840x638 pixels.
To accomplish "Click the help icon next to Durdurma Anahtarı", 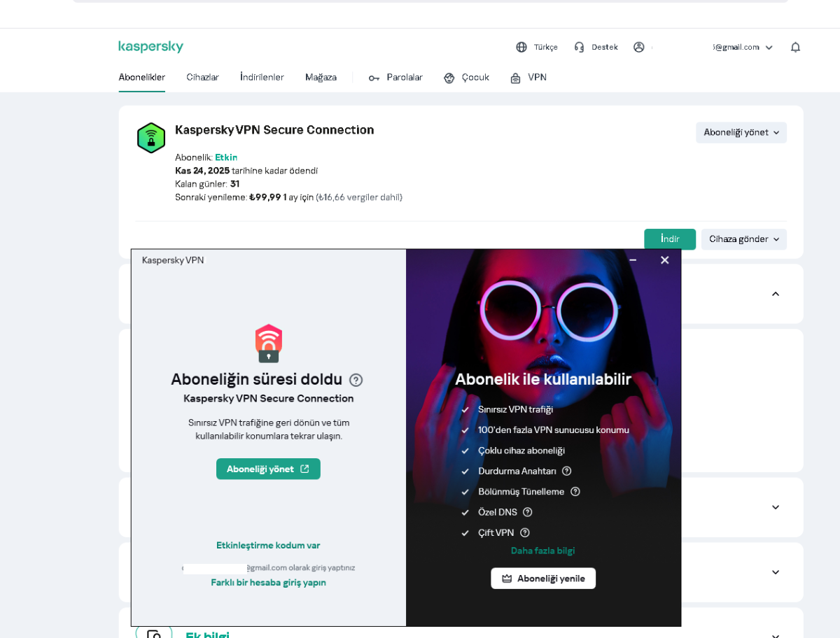I will coord(567,471).
